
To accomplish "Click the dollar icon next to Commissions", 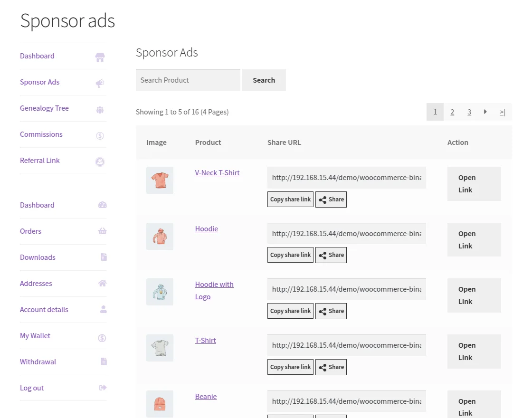I will [x=100, y=135].
